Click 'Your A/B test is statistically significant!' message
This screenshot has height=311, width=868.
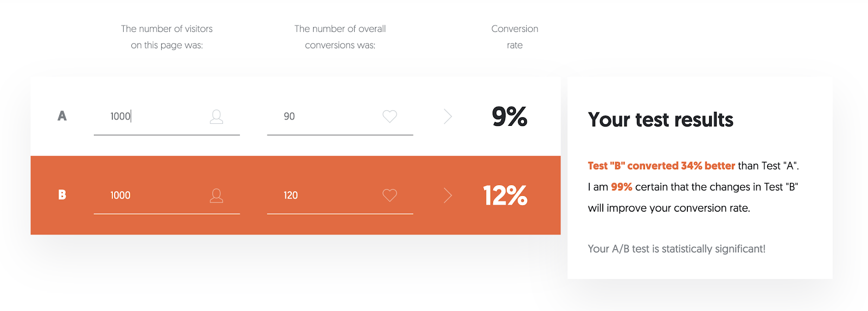(x=676, y=249)
